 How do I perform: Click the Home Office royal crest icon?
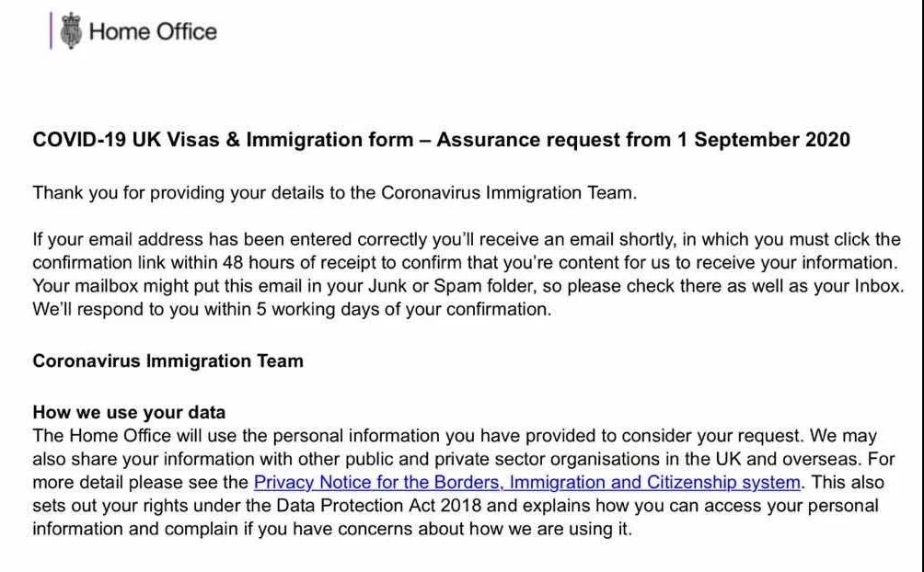(x=70, y=31)
